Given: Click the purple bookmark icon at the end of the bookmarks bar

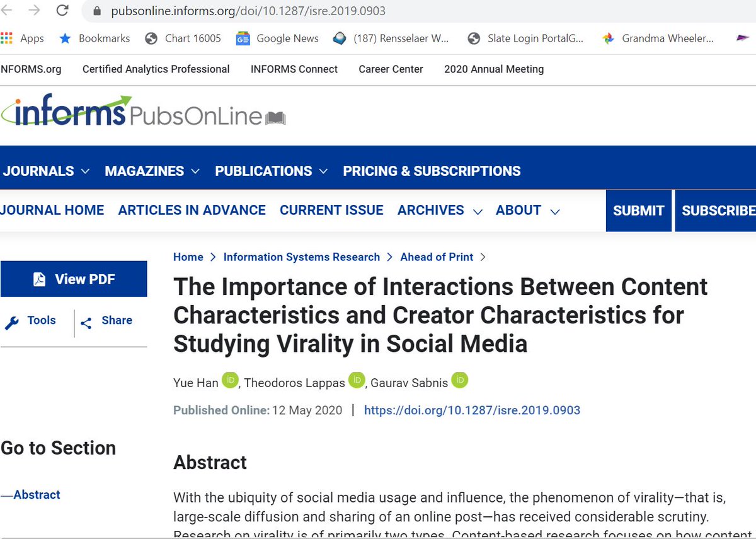Looking at the screenshot, I should (x=743, y=38).
